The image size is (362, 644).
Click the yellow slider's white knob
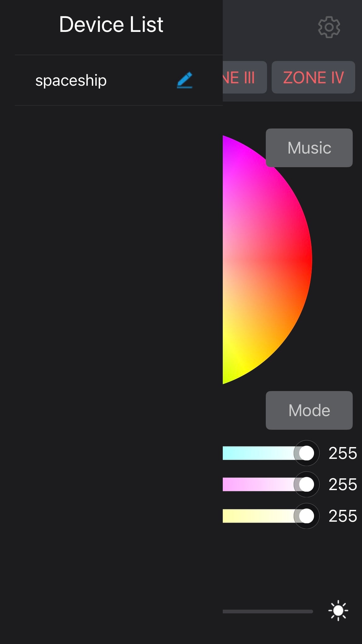(307, 516)
